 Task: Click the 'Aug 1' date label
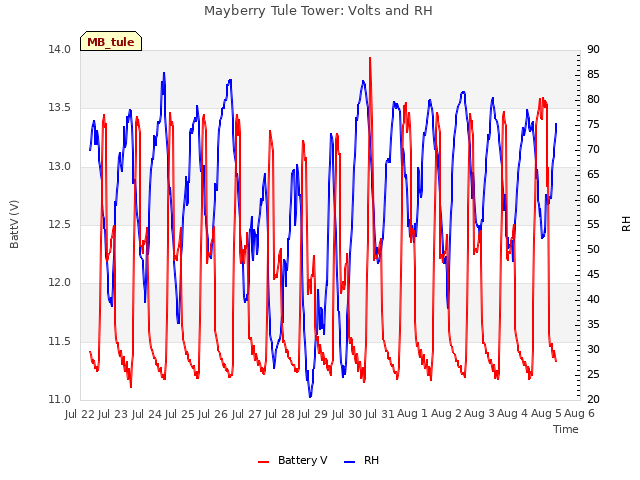[413, 414]
